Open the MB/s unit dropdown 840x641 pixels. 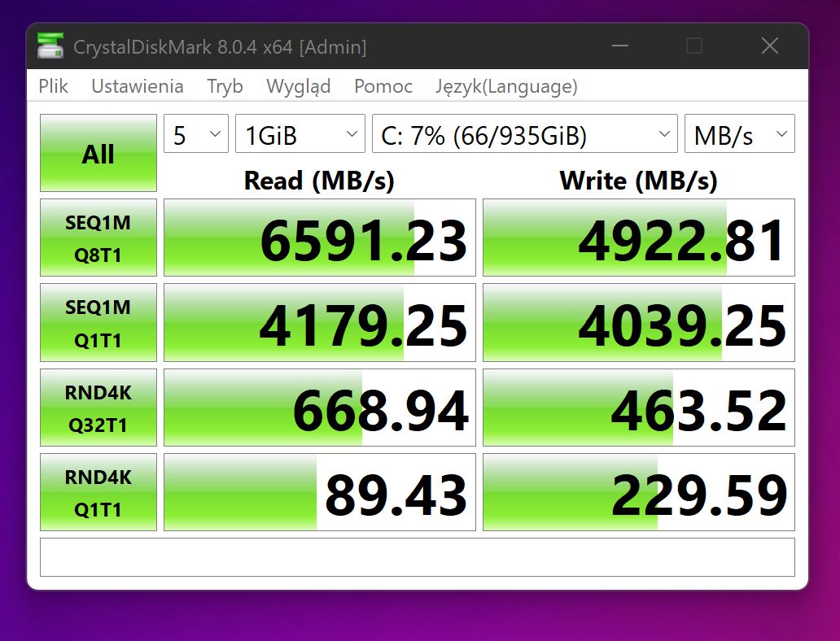[x=740, y=134]
